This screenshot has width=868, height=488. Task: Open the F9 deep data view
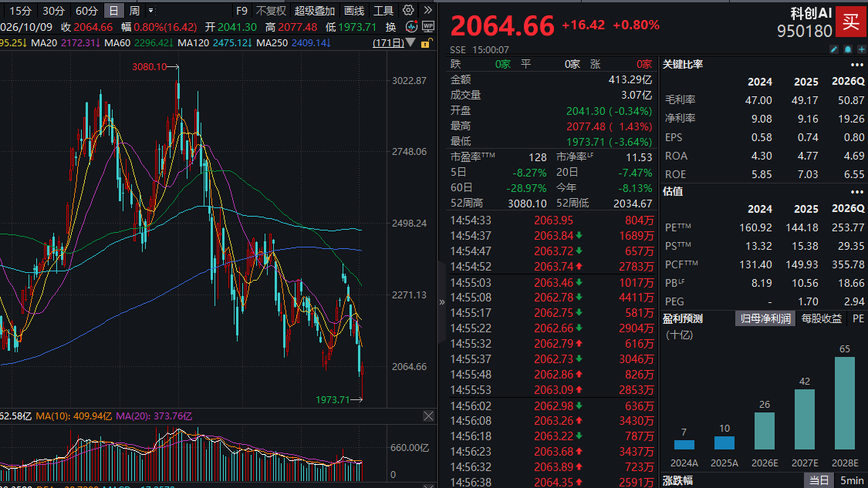click(242, 11)
